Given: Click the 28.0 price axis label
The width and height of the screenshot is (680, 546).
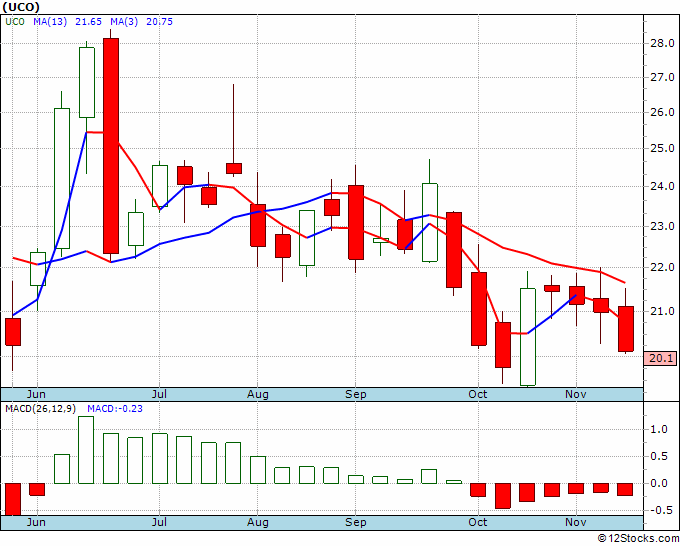Looking at the screenshot, I should tap(662, 43).
